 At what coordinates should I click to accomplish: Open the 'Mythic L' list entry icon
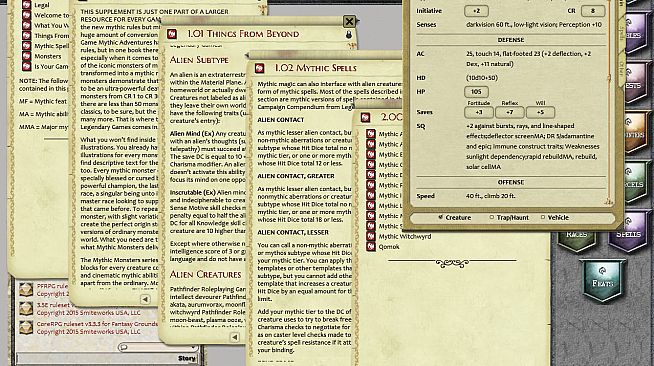pos(371,206)
